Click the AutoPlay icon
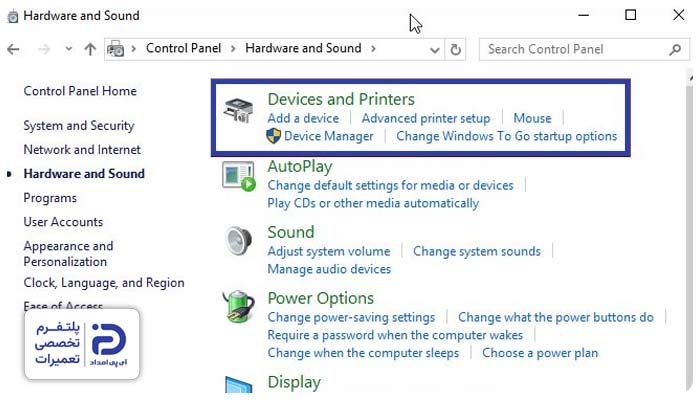 (239, 177)
